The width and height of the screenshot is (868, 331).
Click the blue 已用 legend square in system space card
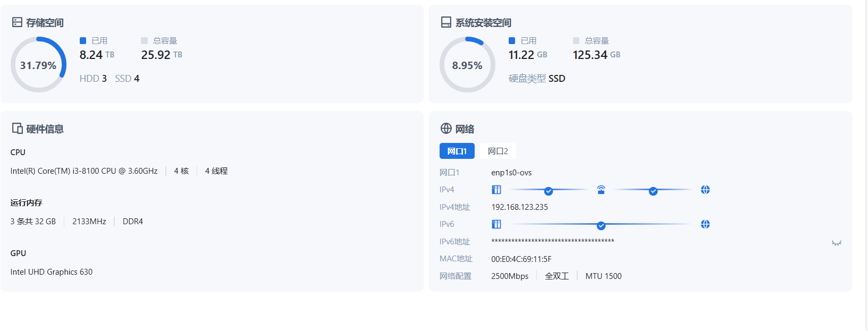tap(512, 40)
